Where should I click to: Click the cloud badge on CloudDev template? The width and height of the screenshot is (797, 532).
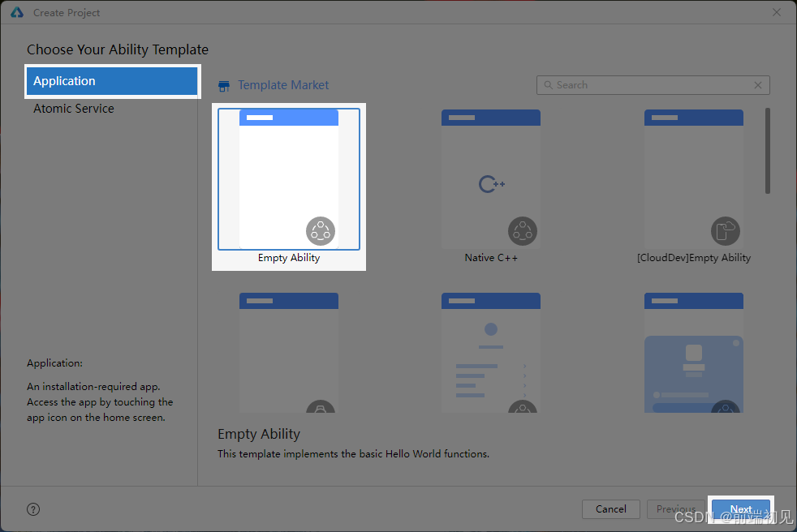(x=725, y=231)
